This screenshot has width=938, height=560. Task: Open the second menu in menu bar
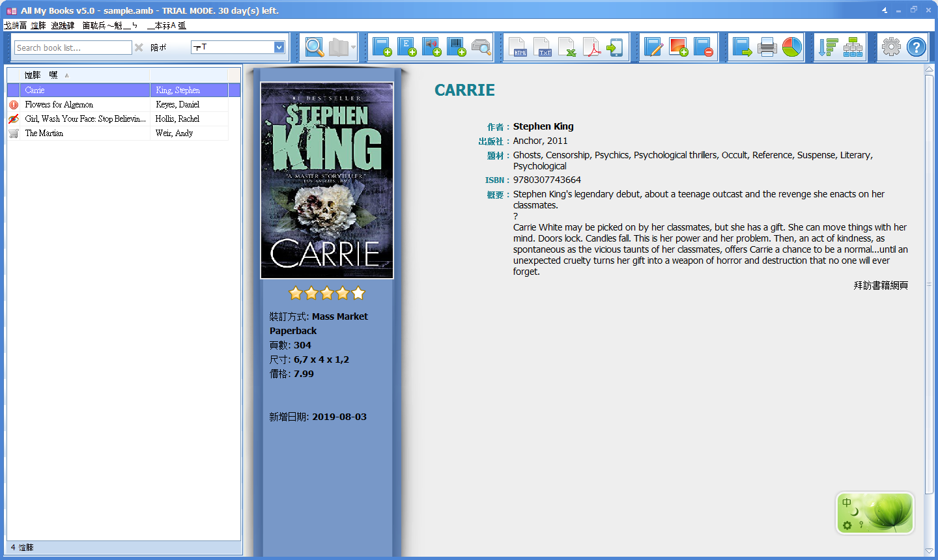click(38, 25)
